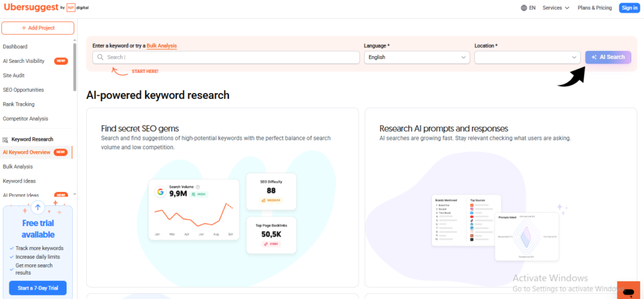Click the Find secret SEO gems heading
This screenshot has width=644, height=299.
click(140, 128)
